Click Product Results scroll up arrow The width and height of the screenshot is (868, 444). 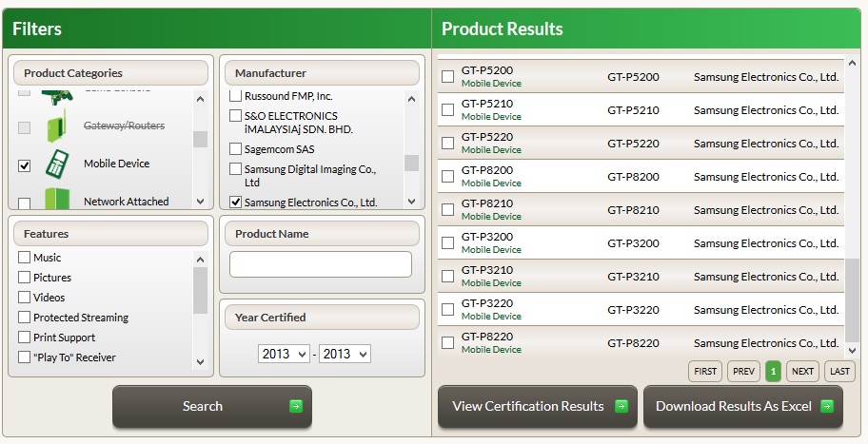click(852, 63)
